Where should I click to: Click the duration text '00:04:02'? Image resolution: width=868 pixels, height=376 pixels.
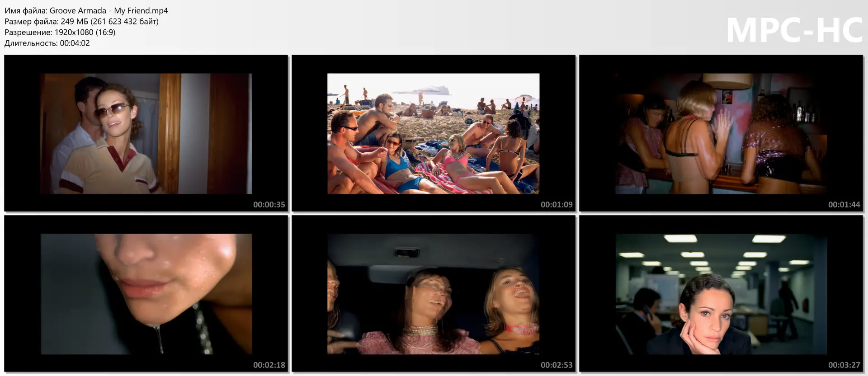pyautogui.click(x=75, y=43)
